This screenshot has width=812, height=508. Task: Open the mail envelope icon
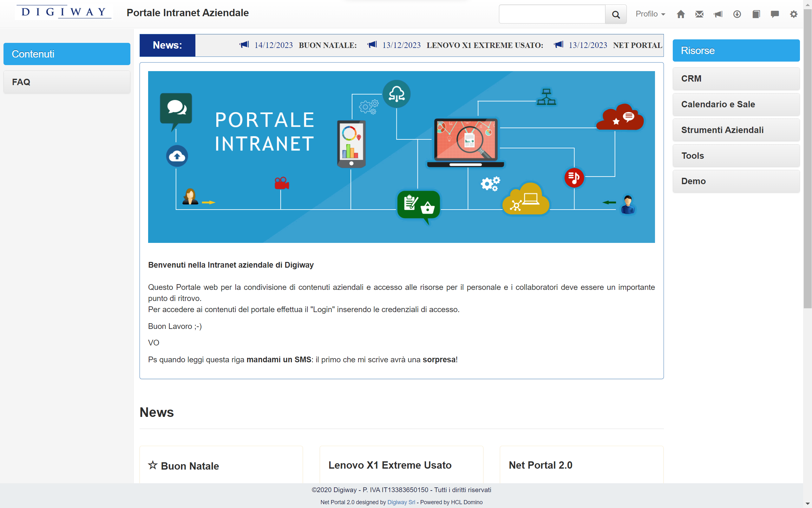(699, 14)
